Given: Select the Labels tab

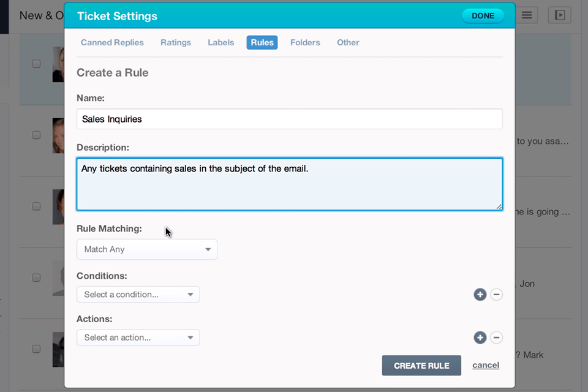Looking at the screenshot, I should pos(221,42).
